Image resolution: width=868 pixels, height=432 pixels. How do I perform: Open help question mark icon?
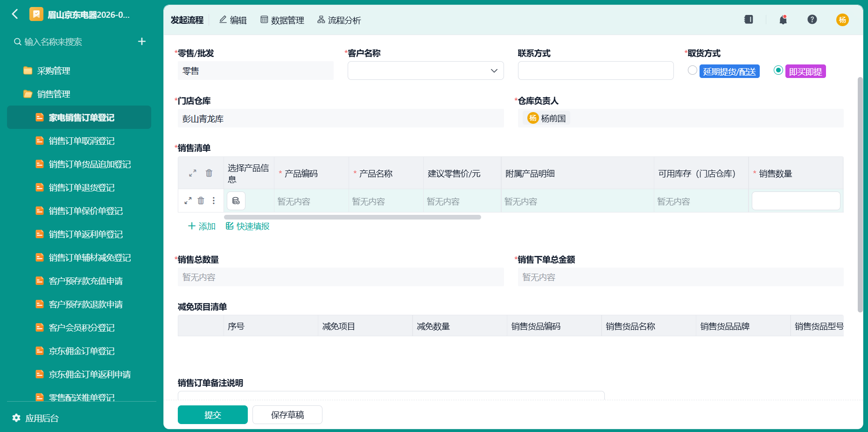pyautogui.click(x=812, y=20)
